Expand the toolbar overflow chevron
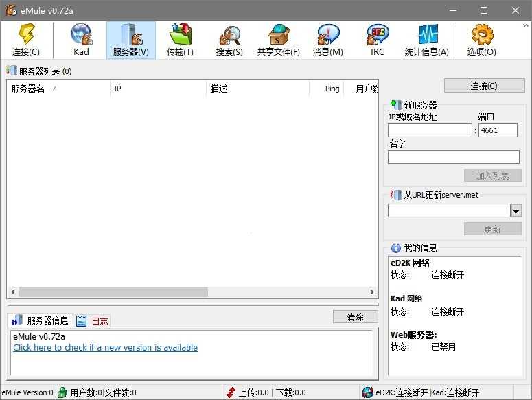Image resolution: width=532 pixels, height=400 pixels. pyautogui.click(x=526, y=26)
